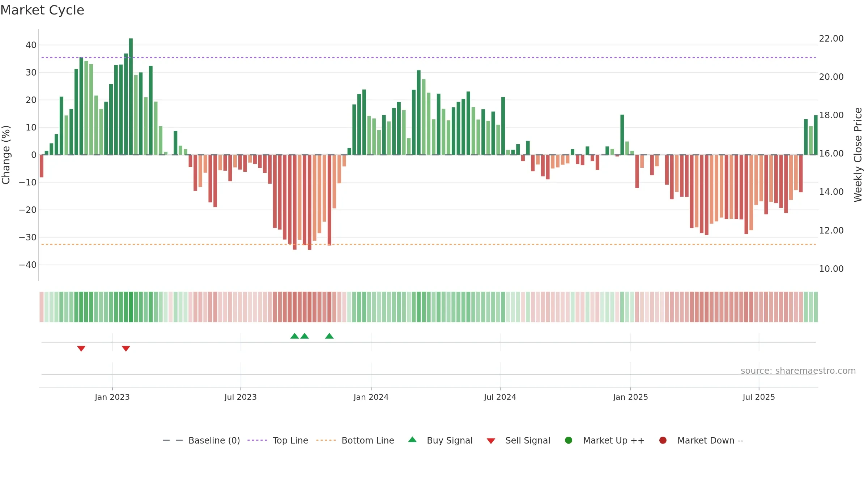The height and width of the screenshot is (488, 868).
Task: Click the green Buy Signal triangle in legend
Action: 412,440
